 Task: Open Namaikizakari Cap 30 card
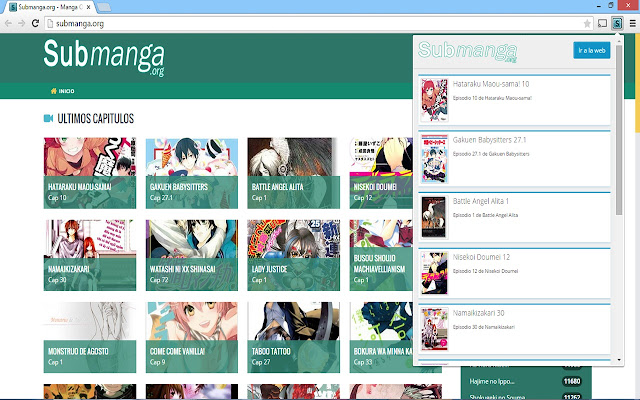click(90, 255)
